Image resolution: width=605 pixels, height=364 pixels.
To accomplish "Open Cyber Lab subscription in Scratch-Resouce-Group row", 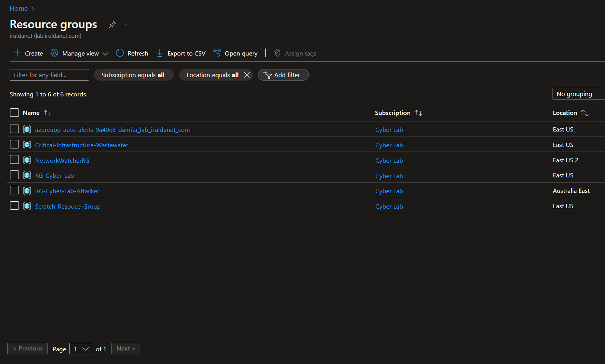I will (x=389, y=206).
